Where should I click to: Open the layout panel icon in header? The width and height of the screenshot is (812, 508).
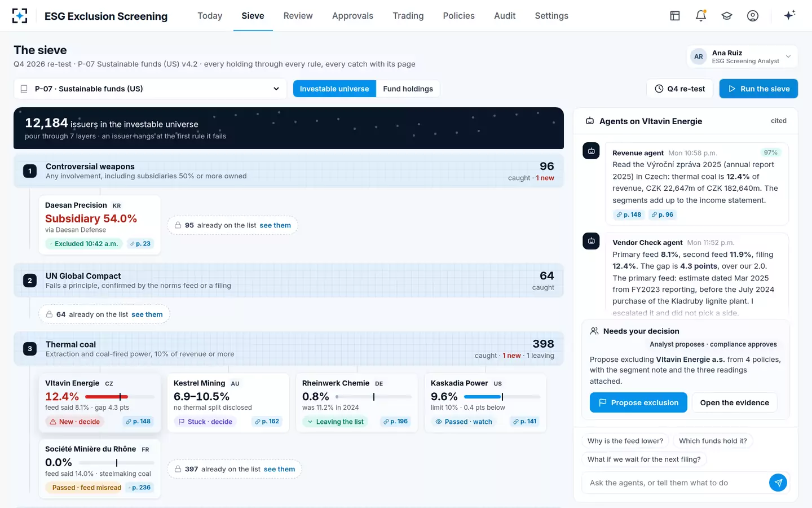click(675, 16)
